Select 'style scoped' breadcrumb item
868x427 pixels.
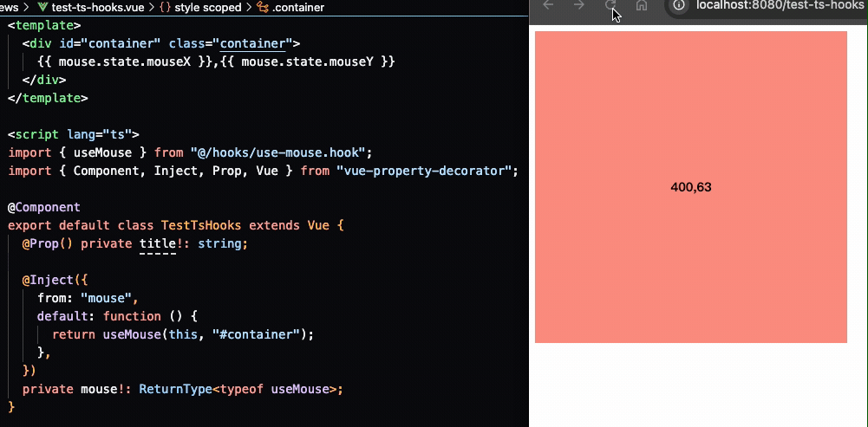tap(208, 7)
